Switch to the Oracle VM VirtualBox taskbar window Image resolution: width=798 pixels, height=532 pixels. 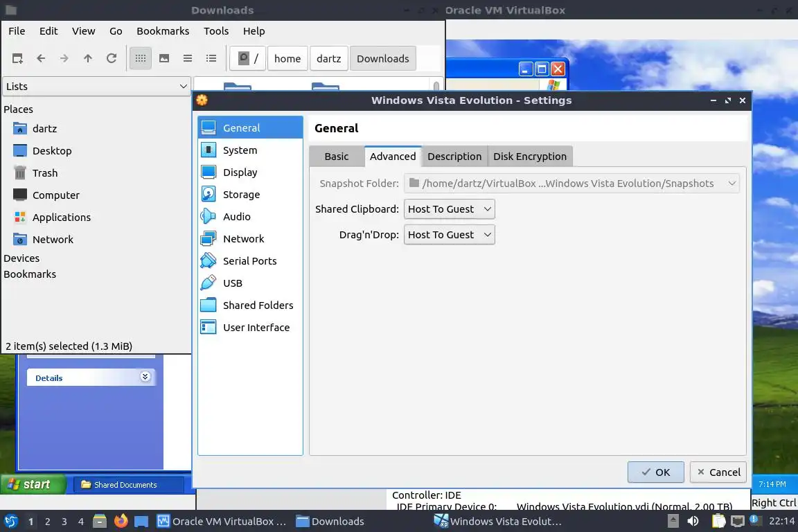[x=222, y=522]
